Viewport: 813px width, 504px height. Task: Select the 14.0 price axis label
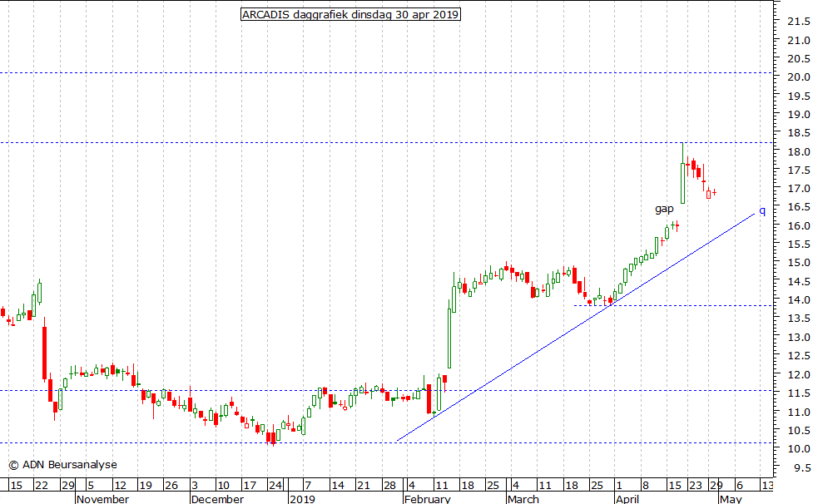tap(799, 300)
